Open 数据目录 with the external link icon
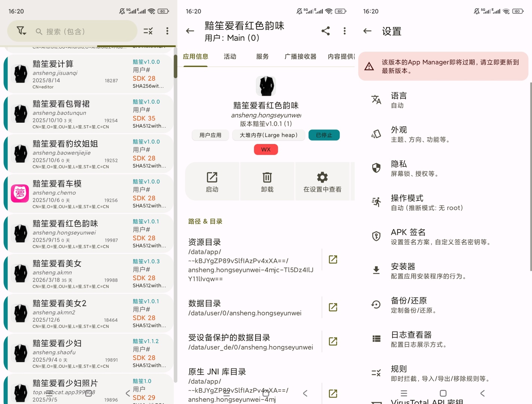This screenshot has width=532, height=404. [333, 307]
